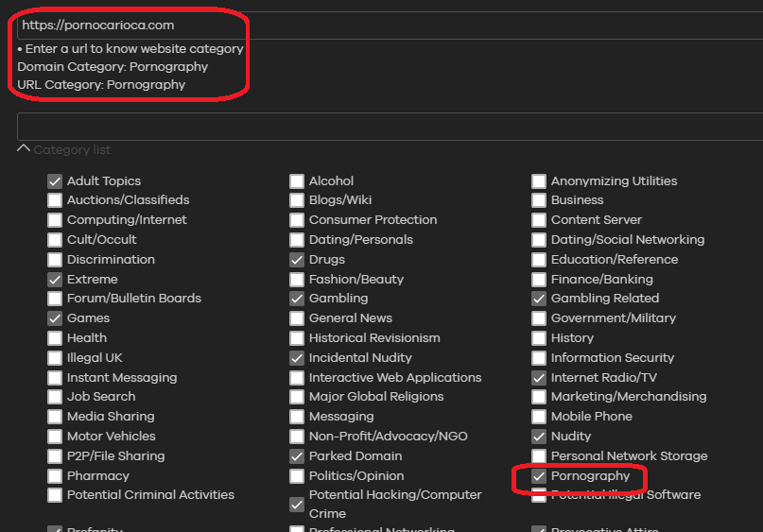The width and height of the screenshot is (763, 532).
Task: Check Interactive Web Applications category
Action: [x=297, y=378]
